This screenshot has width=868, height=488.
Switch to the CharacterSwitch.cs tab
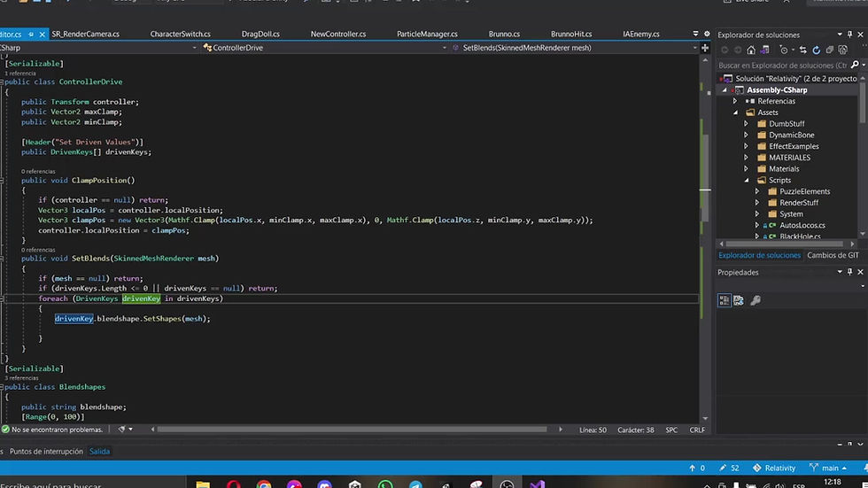180,35
